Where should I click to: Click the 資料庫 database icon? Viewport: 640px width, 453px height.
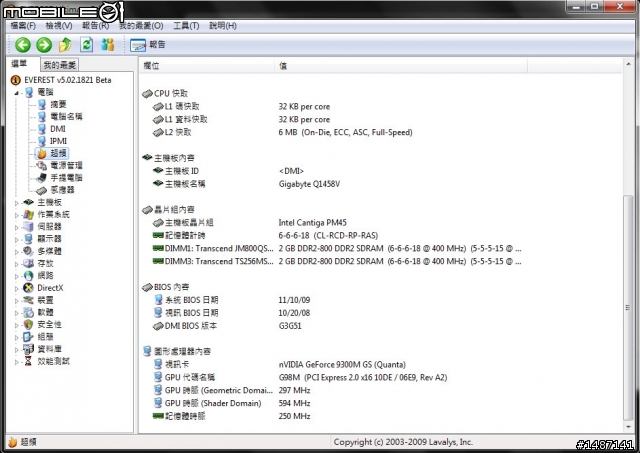point(28,349)
